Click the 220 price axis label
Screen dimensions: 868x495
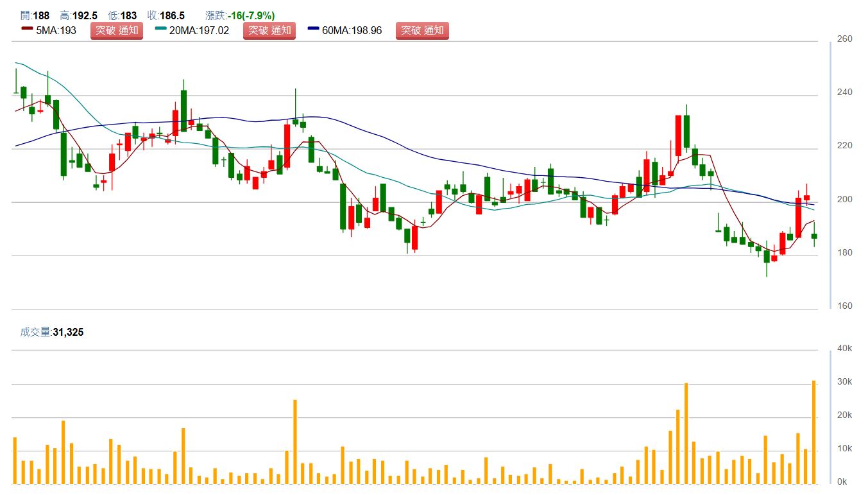coord(845,146)
